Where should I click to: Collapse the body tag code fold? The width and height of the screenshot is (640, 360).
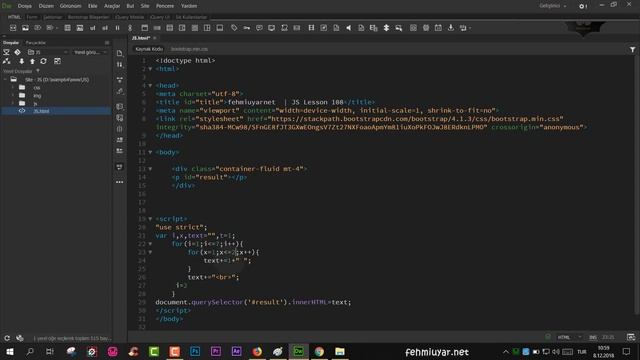pos(150,152)
